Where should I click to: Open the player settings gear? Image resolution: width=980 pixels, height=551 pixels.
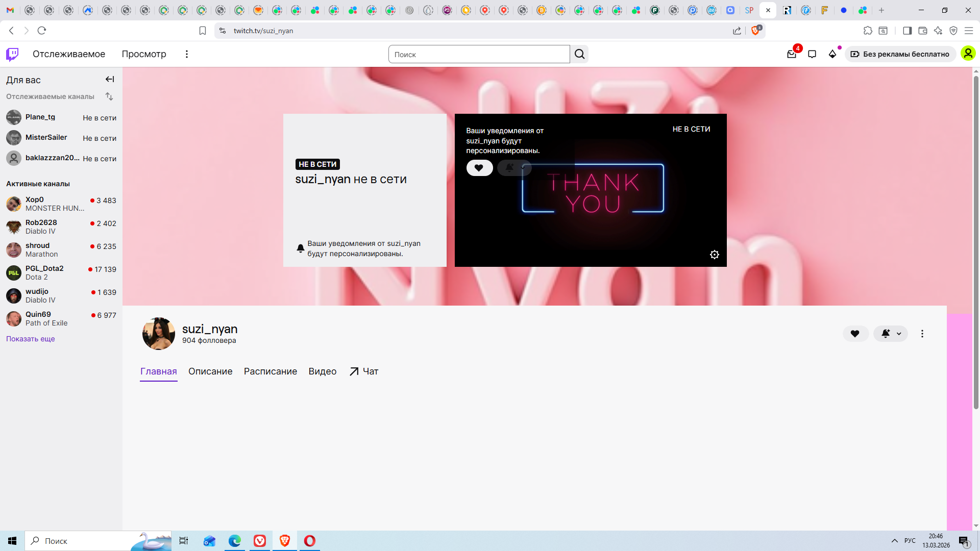click(x=715, y=255)
